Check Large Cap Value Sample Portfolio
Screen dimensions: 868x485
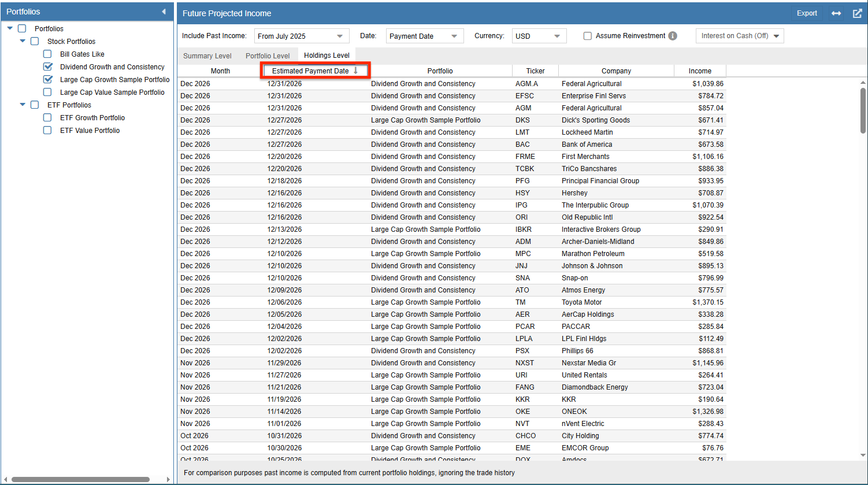[47, 92]
